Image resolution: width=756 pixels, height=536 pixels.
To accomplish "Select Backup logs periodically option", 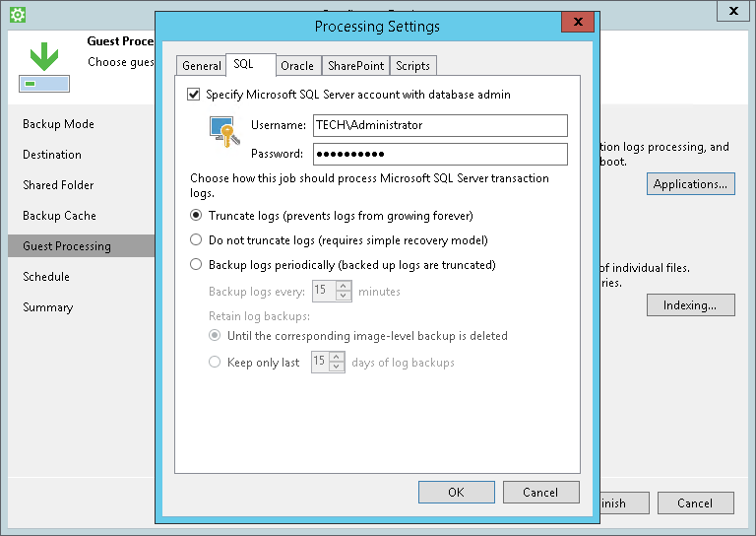I will tap(196, 264).
